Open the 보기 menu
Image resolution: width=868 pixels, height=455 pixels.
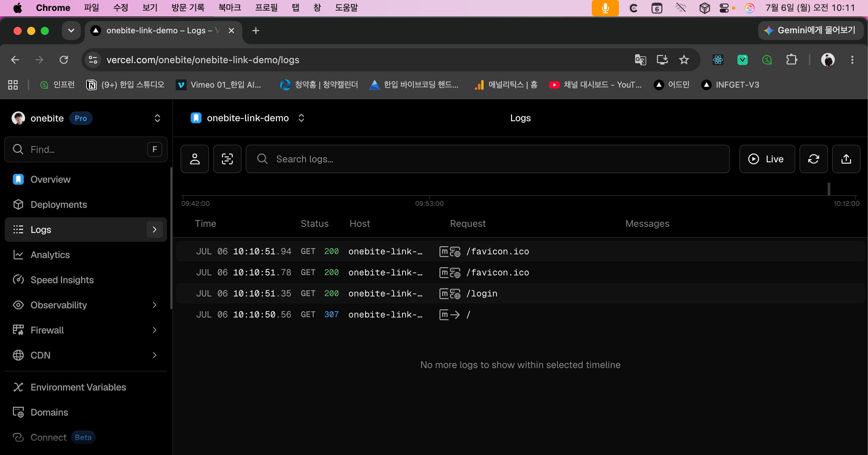[x=150, y=7]
